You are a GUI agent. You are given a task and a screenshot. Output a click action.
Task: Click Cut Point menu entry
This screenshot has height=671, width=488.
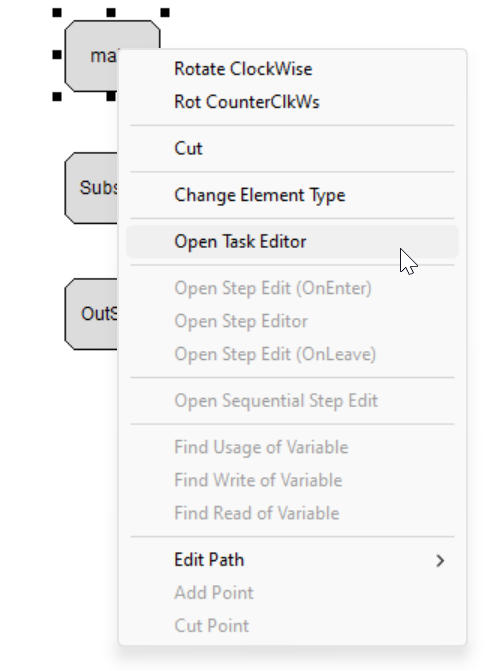[x=292, y=626]
